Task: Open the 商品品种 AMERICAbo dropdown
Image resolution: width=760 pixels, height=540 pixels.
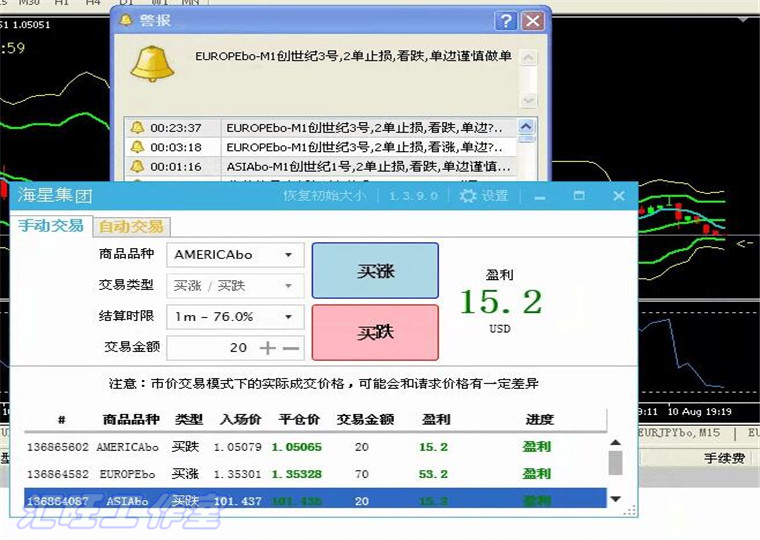Action: (235, 255)
